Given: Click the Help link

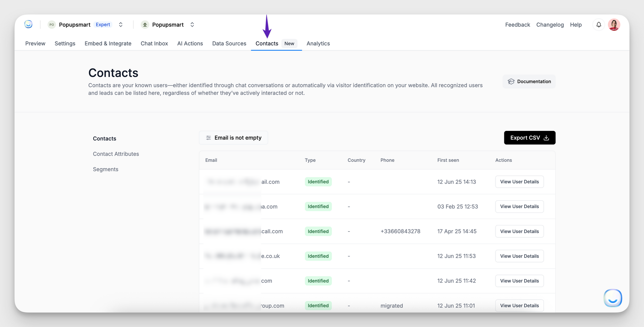Looking at the screenshot, I should [x=576, y=25].
